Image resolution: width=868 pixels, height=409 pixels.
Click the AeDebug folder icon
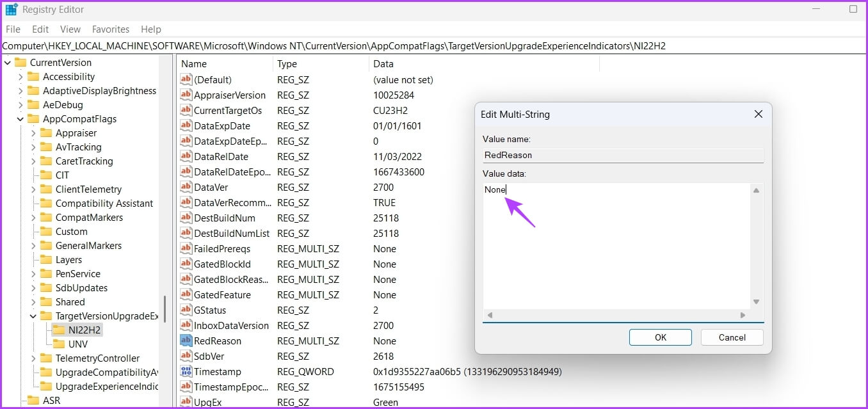click(x=33, y=105)
